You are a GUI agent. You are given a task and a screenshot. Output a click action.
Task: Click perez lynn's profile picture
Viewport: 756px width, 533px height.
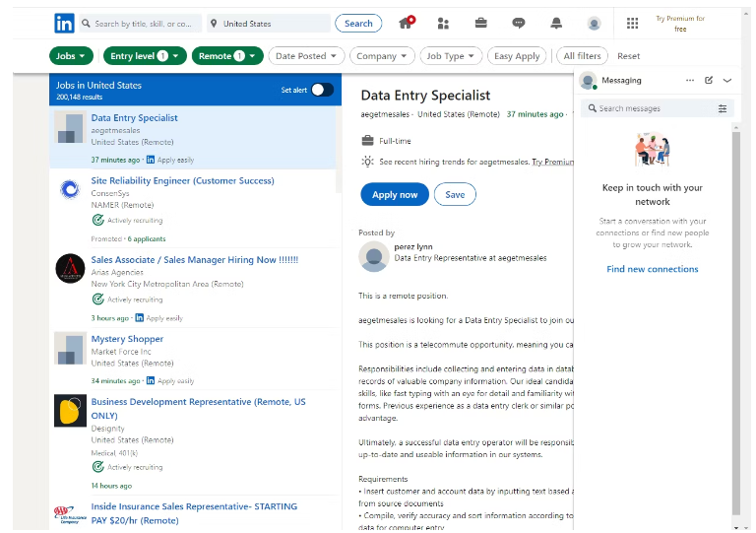click(x=374, y=256)
